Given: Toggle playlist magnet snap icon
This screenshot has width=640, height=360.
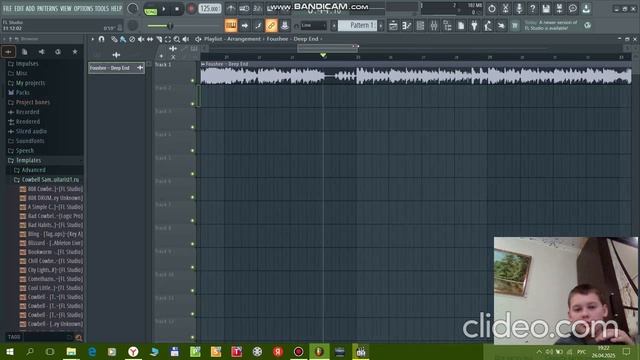Looking at the screenshot, I should point(102,39).
